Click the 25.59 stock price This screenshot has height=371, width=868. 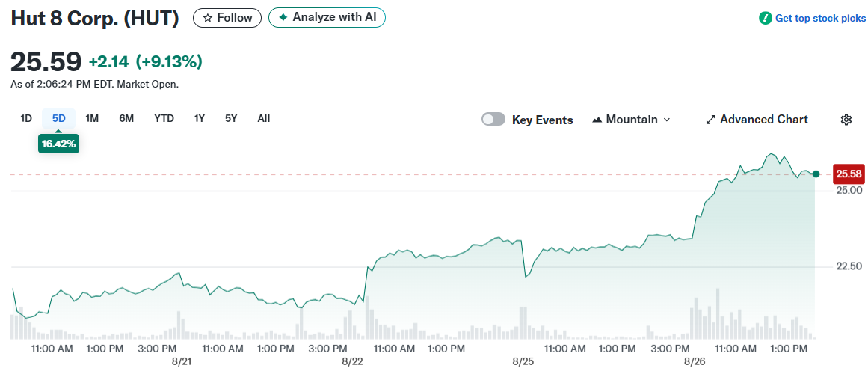click(x=46, y=61)
